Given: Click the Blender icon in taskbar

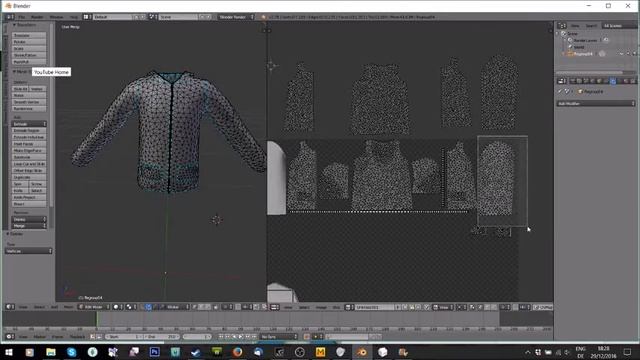Looking at the screenshot, I should 362,352.
